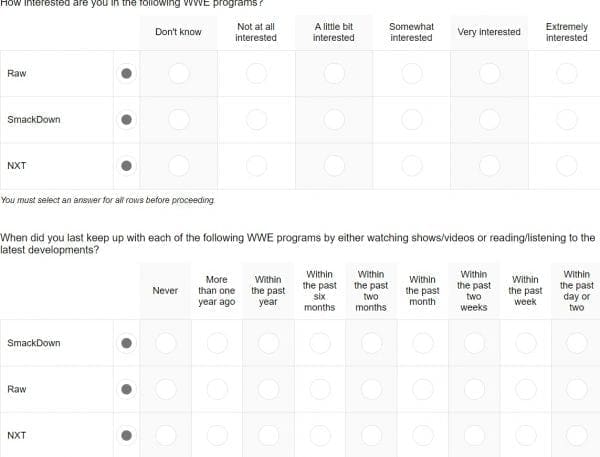Screen dimensions: 600x457
Task: Choose 'Don't know' for Raw interest
Action: point(178,73)
